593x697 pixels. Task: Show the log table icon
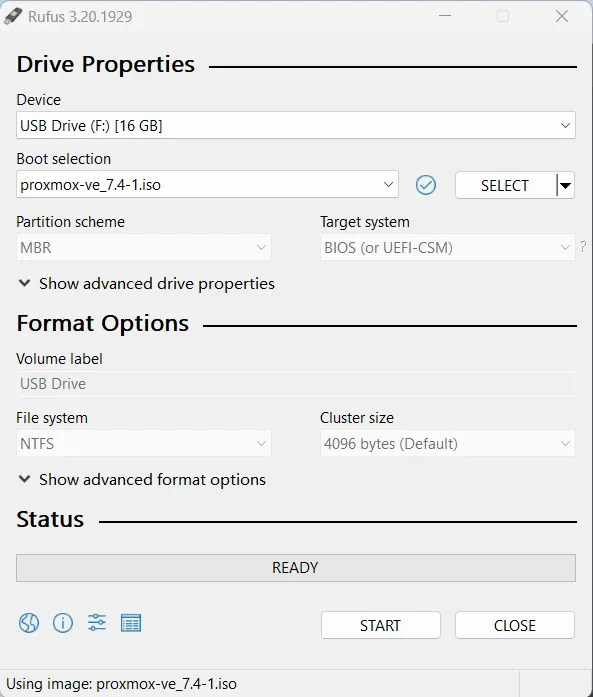coord(131,623)
